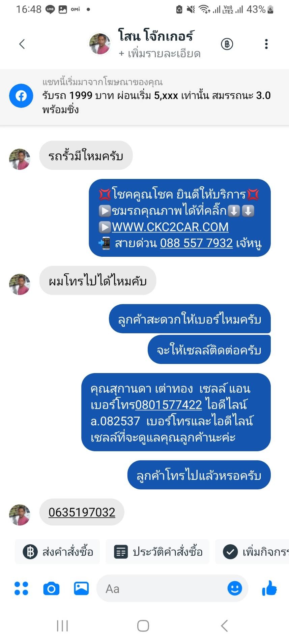289x644 pixels.
Task: Tap the phone number 088 557 7932
Action: coord(196,243)
